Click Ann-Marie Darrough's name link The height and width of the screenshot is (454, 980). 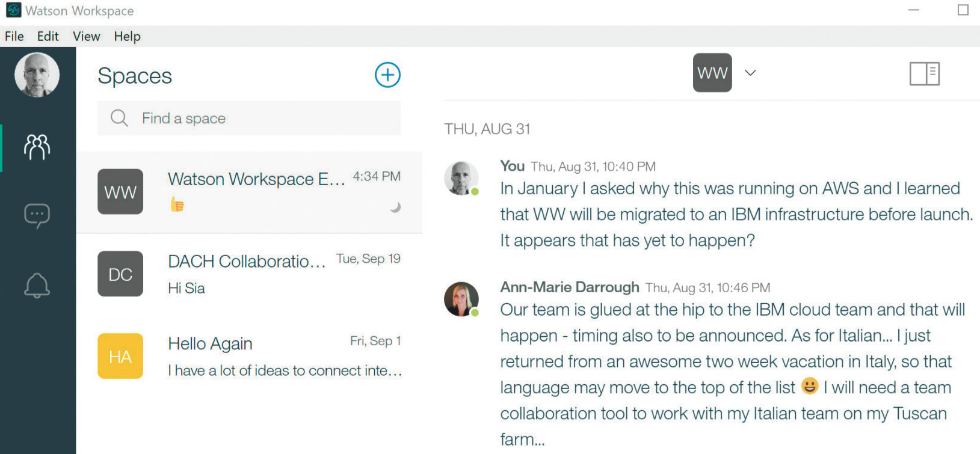coord(569,287)
